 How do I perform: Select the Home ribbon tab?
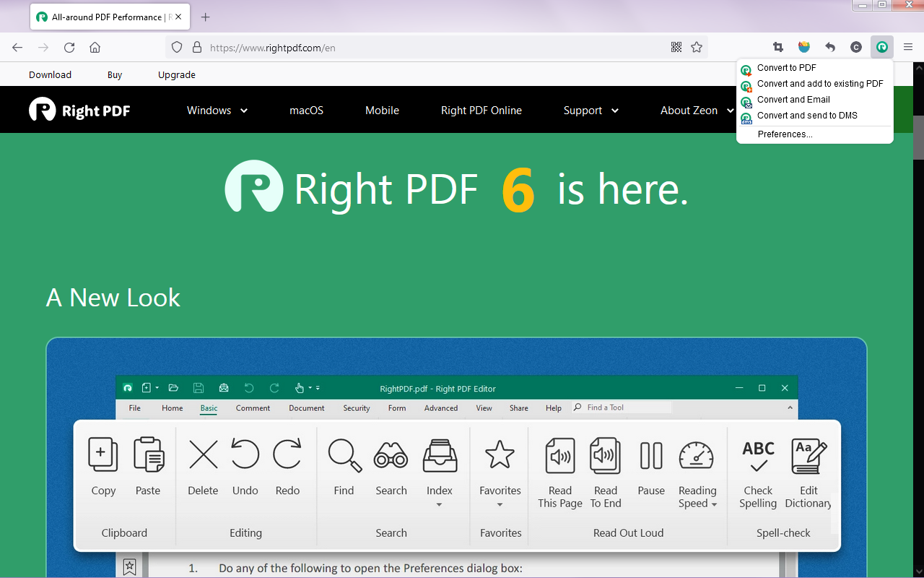pyautogui.click(x=173, y=408)
